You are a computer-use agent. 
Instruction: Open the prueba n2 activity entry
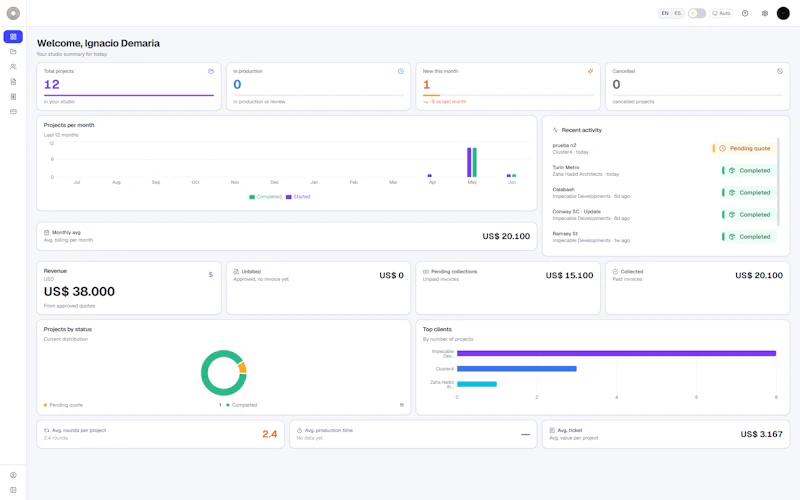coord(663,148)
